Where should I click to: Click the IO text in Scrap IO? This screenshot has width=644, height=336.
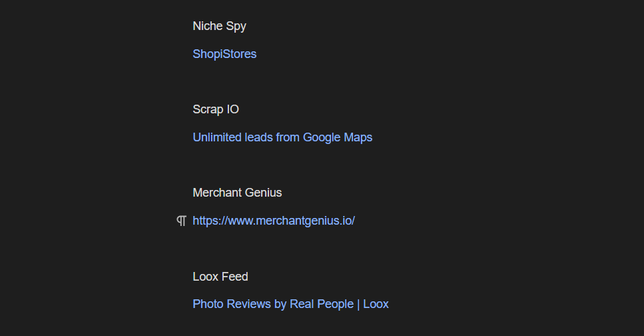[232, 109]
